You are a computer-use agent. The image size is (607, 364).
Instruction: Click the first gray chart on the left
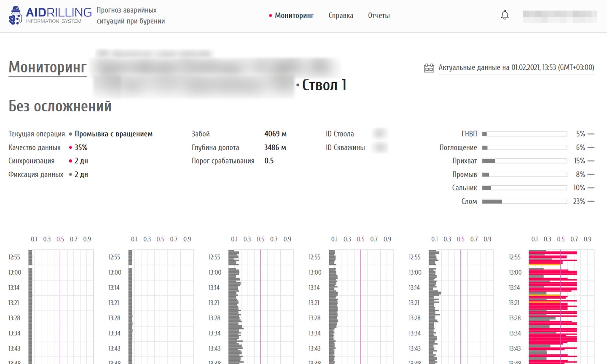pyautogui.click(x=61, y=307)
